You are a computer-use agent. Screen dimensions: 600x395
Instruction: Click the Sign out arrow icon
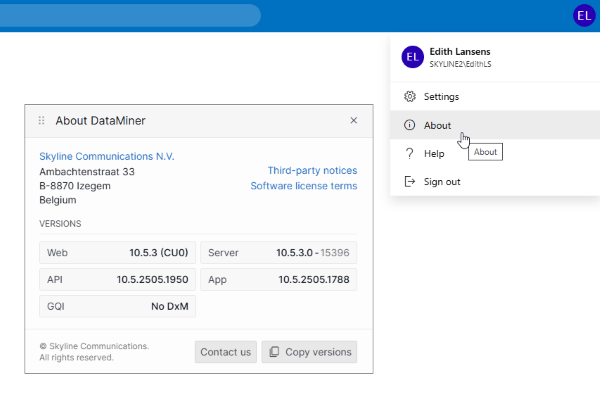pyautogui.click(x=410, y=181)
